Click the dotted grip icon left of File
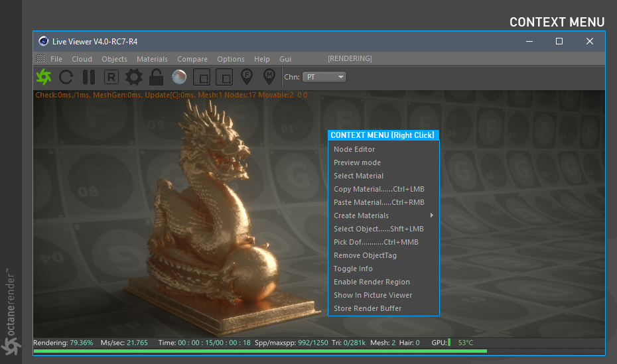617x364 pixels. (x=40, y=58)
